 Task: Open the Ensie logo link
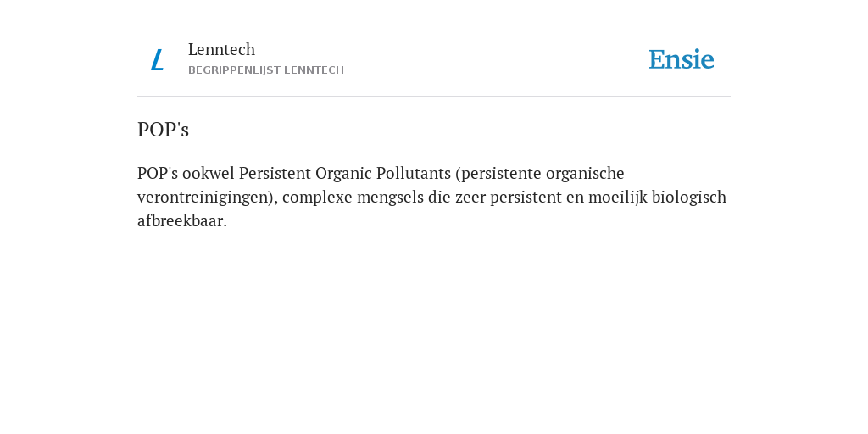point(682,59)
